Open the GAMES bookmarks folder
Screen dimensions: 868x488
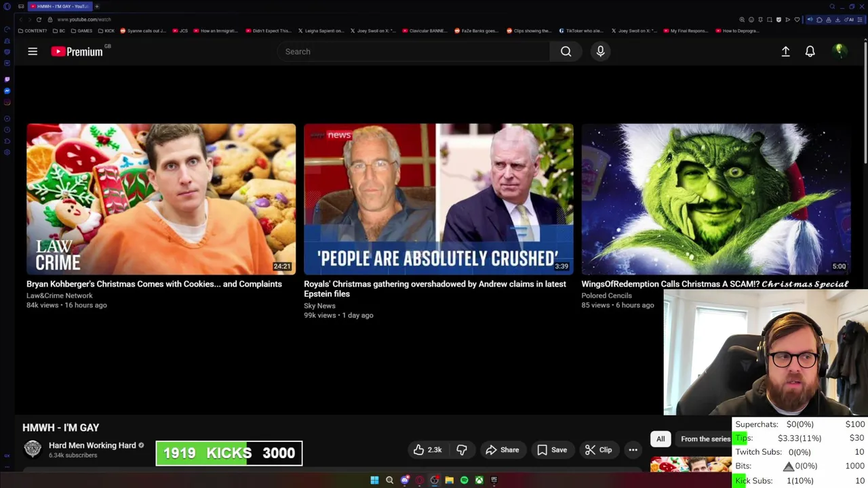(x=81, y=30)
